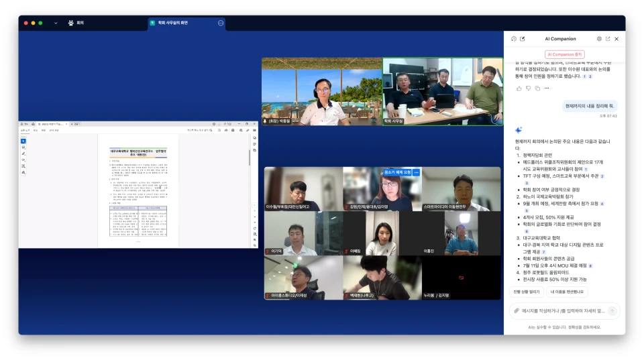Click the user message 현재까지의 내용 정리해 줘
The height and width of the screenshot is (362, 644).
click(x=590, y=106)
